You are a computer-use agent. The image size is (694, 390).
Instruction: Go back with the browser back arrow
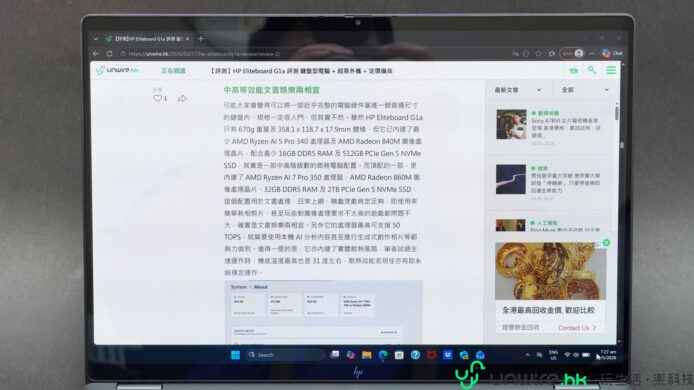coord(96,54)
